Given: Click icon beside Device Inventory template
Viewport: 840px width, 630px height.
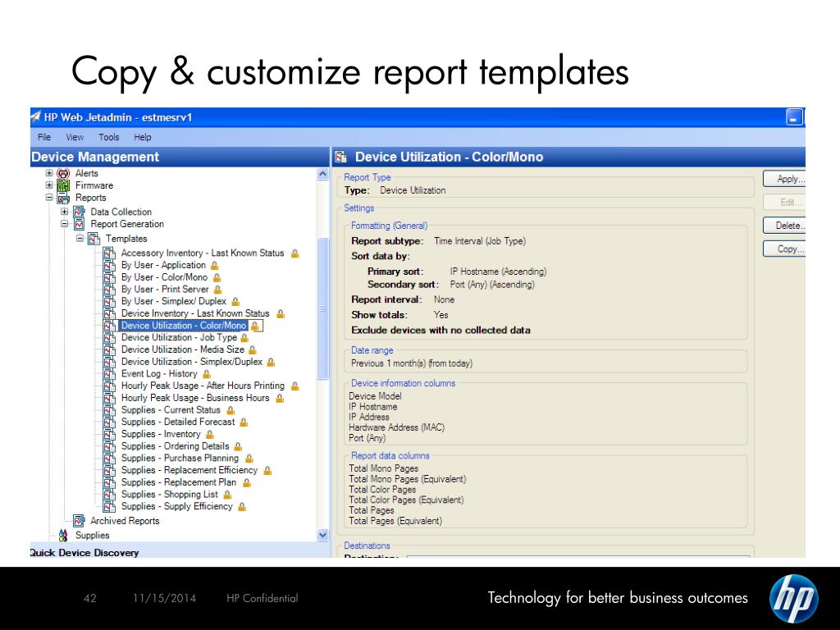Looking at the screenshot, I should [x=109, y=313].
